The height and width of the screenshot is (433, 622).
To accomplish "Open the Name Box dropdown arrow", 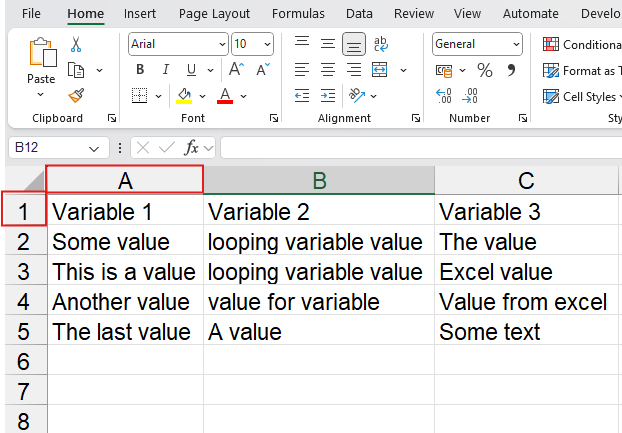I will coord(94,149).
